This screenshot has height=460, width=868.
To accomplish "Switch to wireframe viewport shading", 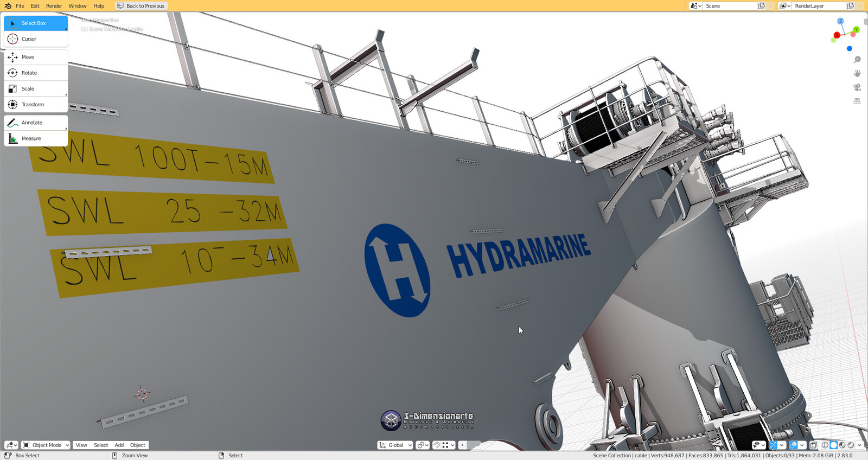I will coord(825,445).
